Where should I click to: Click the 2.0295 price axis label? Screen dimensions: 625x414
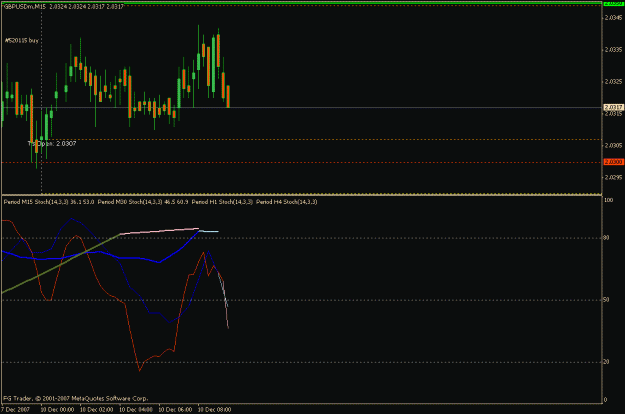613,177
